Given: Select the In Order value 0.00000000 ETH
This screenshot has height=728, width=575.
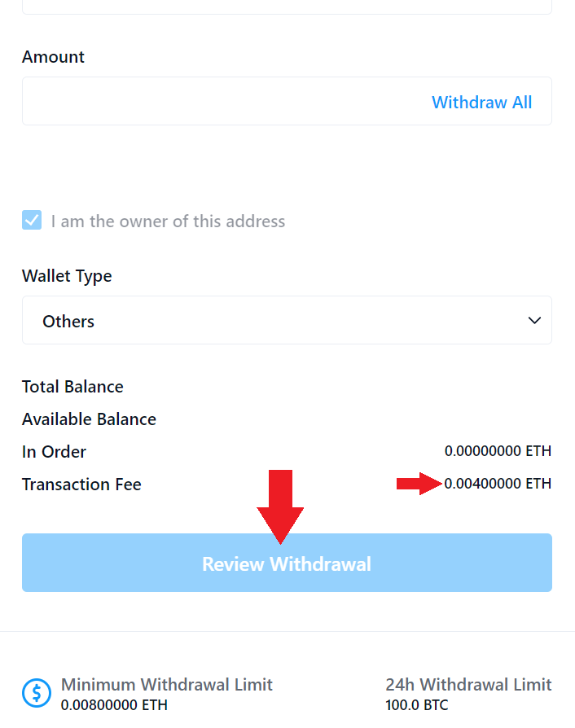Looking at the screenshot, I should pos(498,450).
